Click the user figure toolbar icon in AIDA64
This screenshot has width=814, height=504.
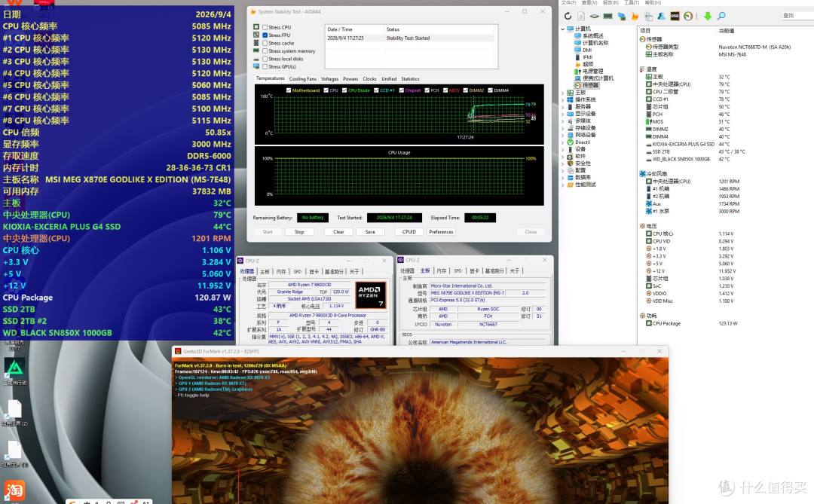tap(662, 17)
